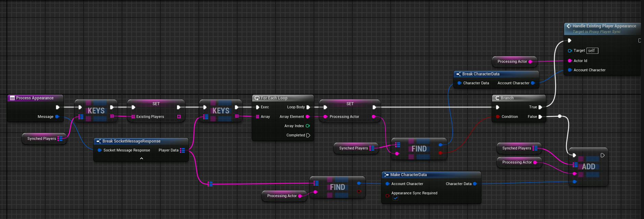Select the Break SocketMessageResponse node header
Screen dimensions: 644x219
click(x=141, y=141)
